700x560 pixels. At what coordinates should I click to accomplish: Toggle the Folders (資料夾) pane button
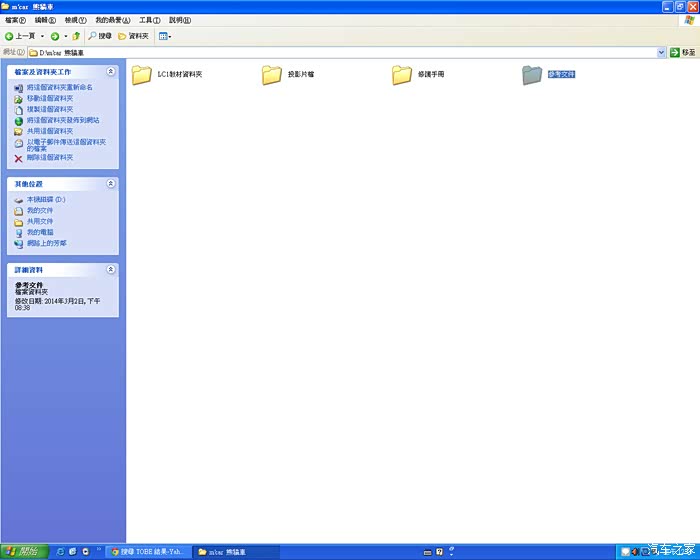[x=133, y=36]
